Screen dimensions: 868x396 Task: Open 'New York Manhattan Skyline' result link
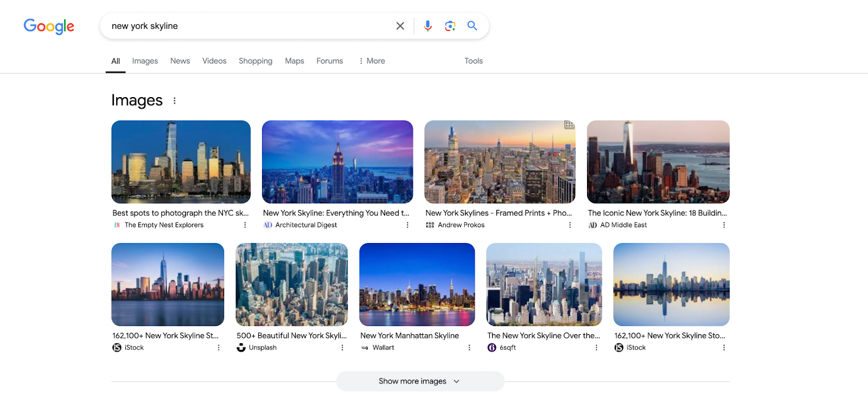410,336
